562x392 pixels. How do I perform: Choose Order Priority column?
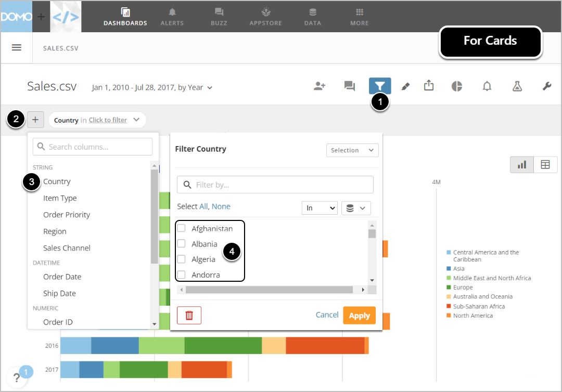pyautogui.click(x=67, y=215)
